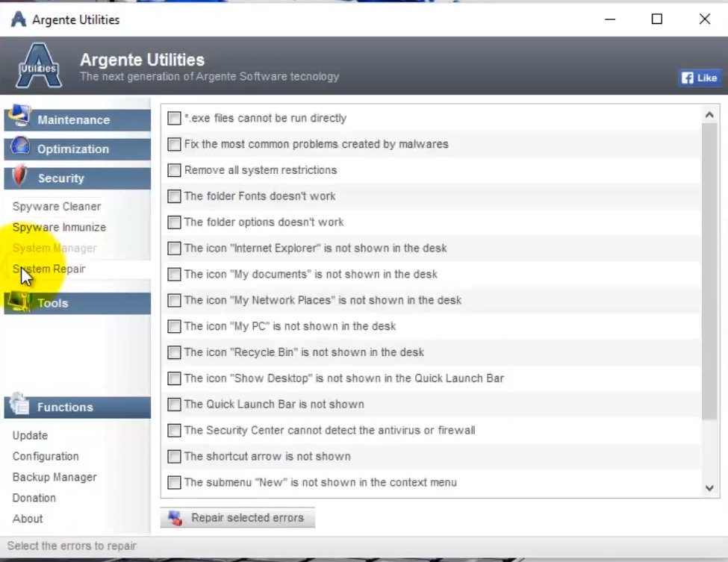The image size is (728, 562).
Task: Open the Functions section
Action: (78, 408)
